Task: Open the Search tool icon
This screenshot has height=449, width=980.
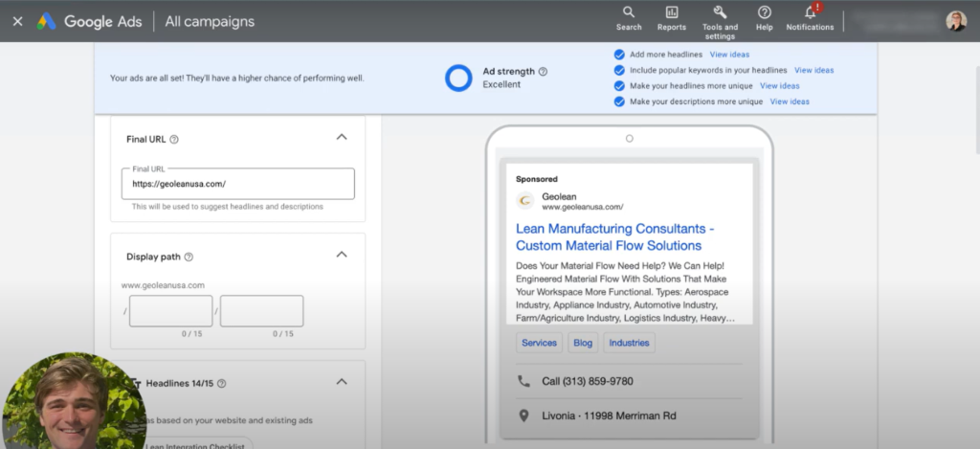Action: pyautogui.click(x=629, y=12)
